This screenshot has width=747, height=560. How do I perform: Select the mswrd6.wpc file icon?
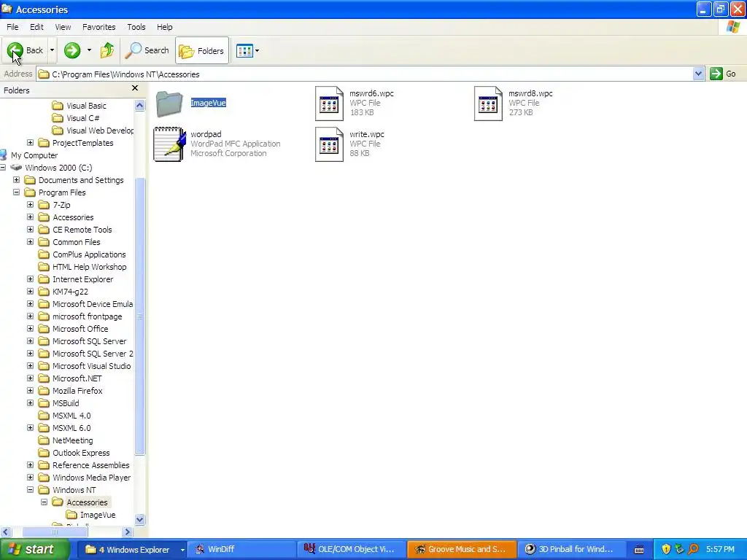(329, 104)
